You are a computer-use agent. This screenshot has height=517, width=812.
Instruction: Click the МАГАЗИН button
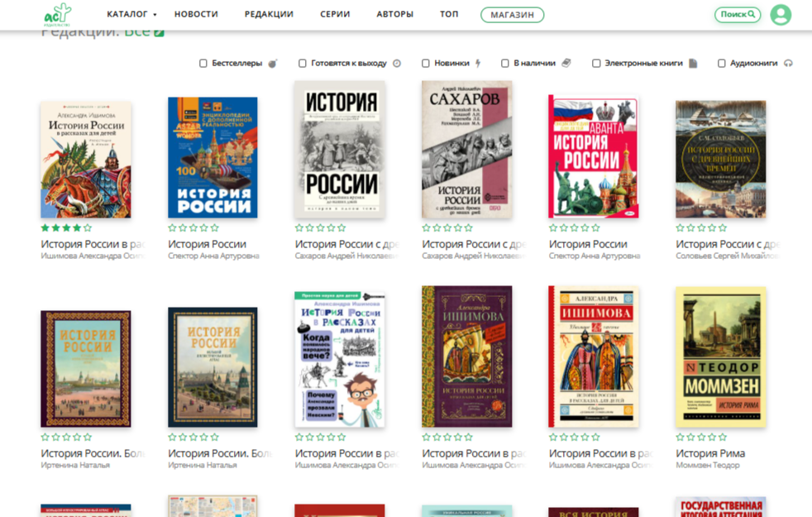512,15
